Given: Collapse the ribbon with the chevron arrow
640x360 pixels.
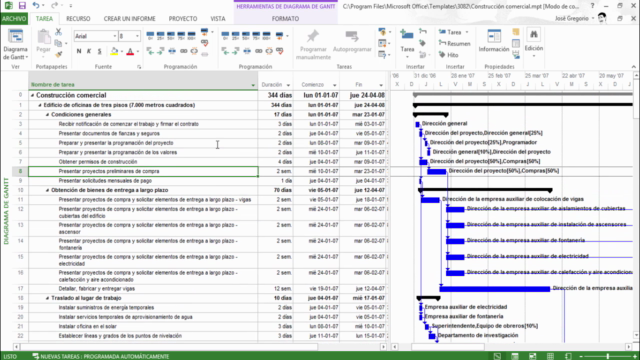Looking at the screenshot, I should tap(633, 67).
